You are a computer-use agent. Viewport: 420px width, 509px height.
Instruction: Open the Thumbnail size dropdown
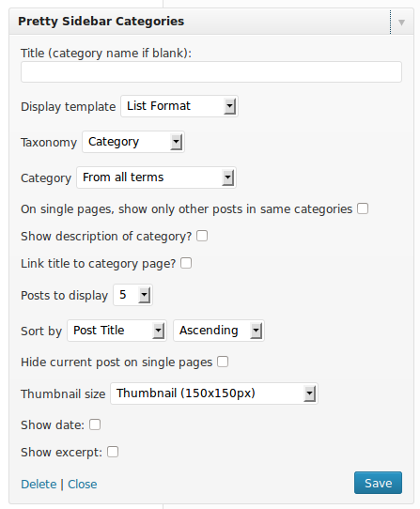(214, 393)
